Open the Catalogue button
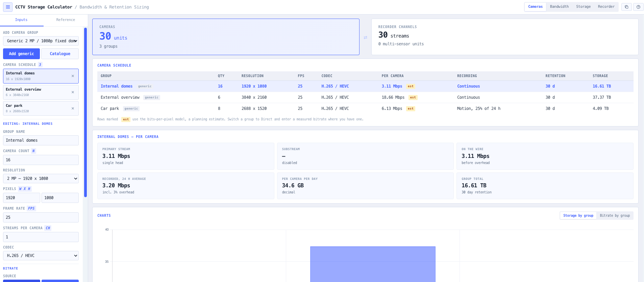The image size is (644, 282). click(x=60, y=54)
